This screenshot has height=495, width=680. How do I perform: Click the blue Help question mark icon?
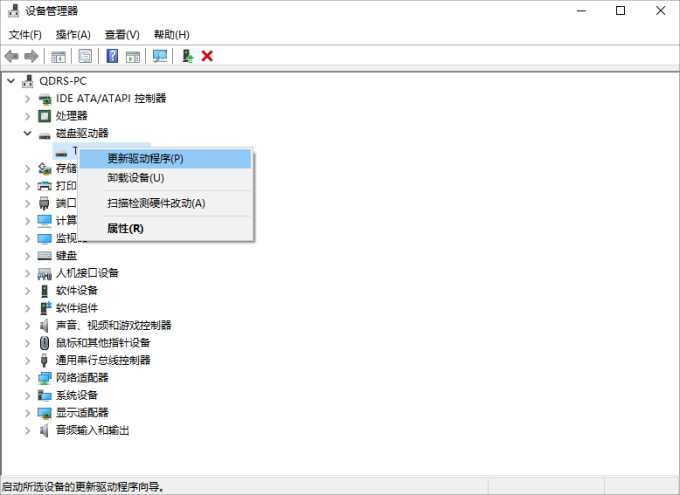[x=112, y=56]
